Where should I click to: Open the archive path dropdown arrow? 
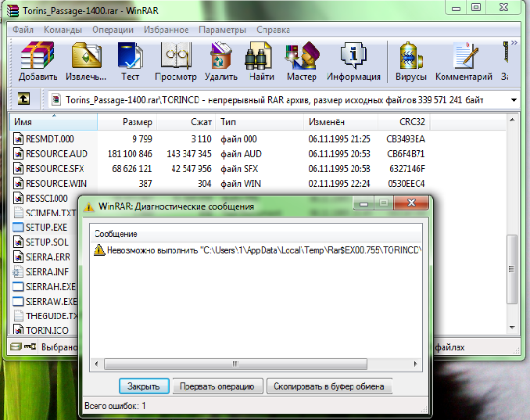[514, 100]
